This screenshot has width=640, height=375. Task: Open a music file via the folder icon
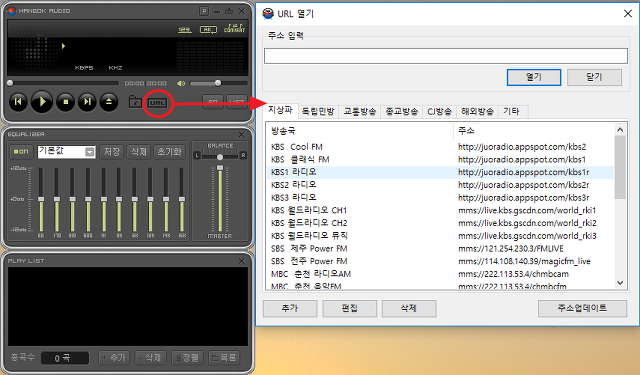(x=135, y=102)
